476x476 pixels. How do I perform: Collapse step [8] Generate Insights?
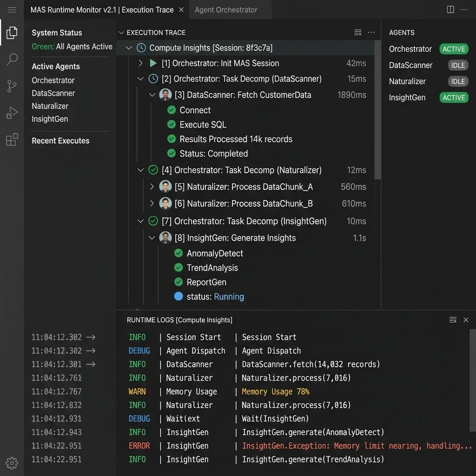click(x=152, y=238)
